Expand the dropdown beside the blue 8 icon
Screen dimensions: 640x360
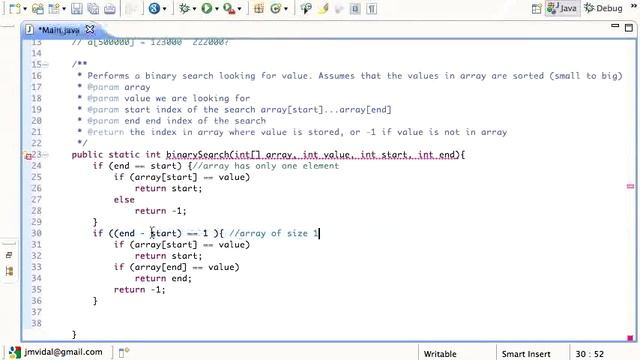164,9
